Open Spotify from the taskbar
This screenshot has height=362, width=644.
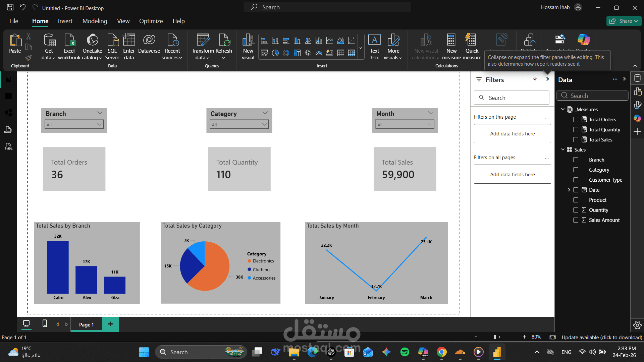[x=405, y=352]
